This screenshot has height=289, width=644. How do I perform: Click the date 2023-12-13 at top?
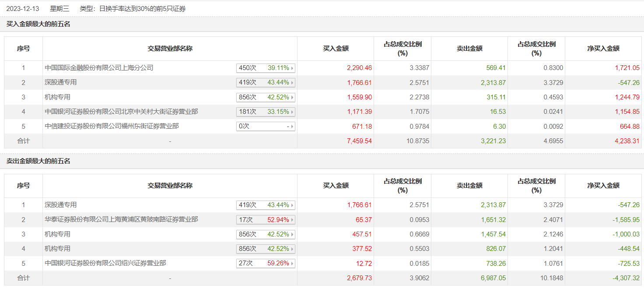pyautogui.click(x=23, y=8)
